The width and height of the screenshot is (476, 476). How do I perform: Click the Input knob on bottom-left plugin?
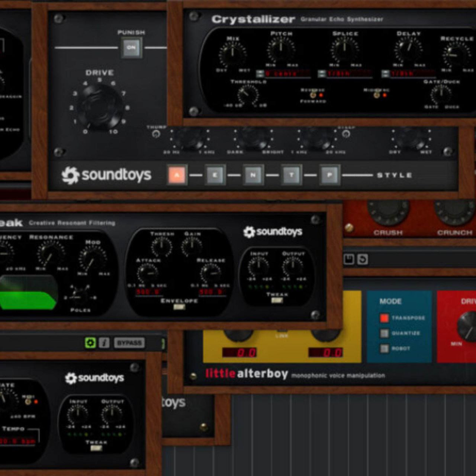[x=78, y=414]
